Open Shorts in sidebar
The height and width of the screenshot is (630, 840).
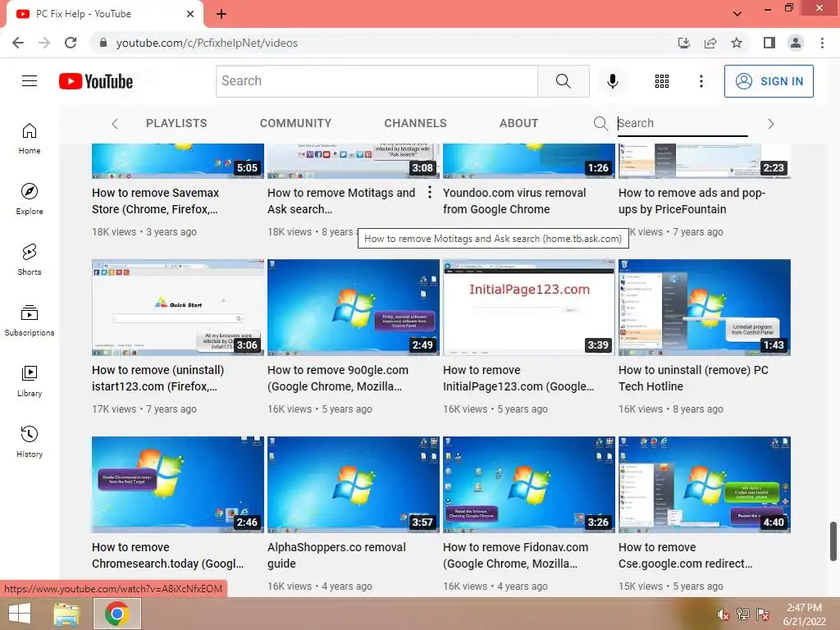coord(30,260)
